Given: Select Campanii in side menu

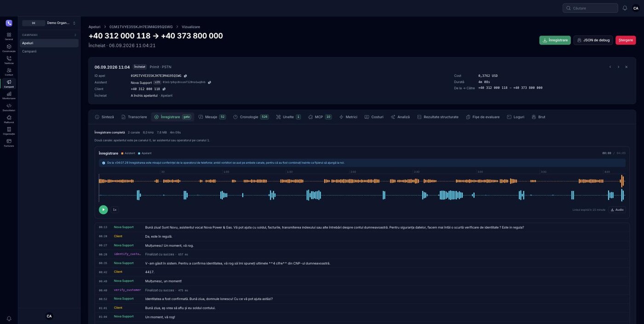Looking at the screenshot, I should (x=49, y=51).
